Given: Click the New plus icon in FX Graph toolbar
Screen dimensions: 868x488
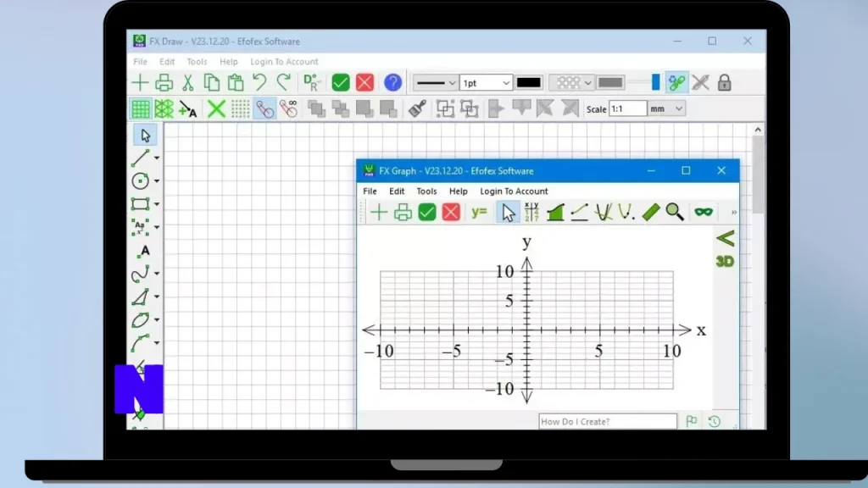Looking at the screenshot, I should click(x=379, y=212).
